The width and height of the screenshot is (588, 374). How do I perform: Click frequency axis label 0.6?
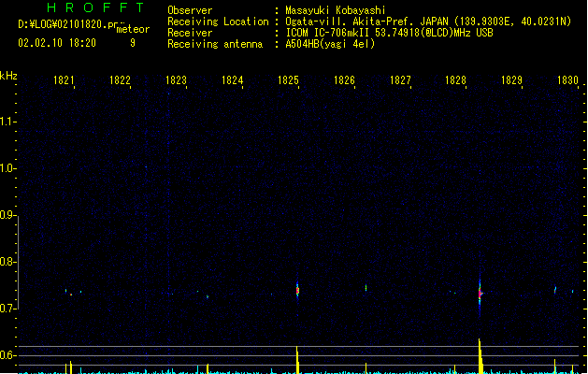(x=7, y=355)
